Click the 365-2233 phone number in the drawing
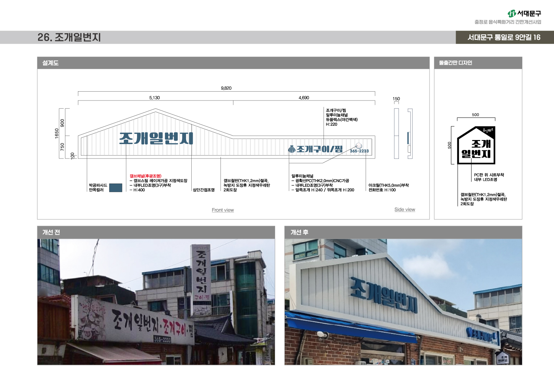The width and height of the screenshot is (554, 392). (359, 151)
